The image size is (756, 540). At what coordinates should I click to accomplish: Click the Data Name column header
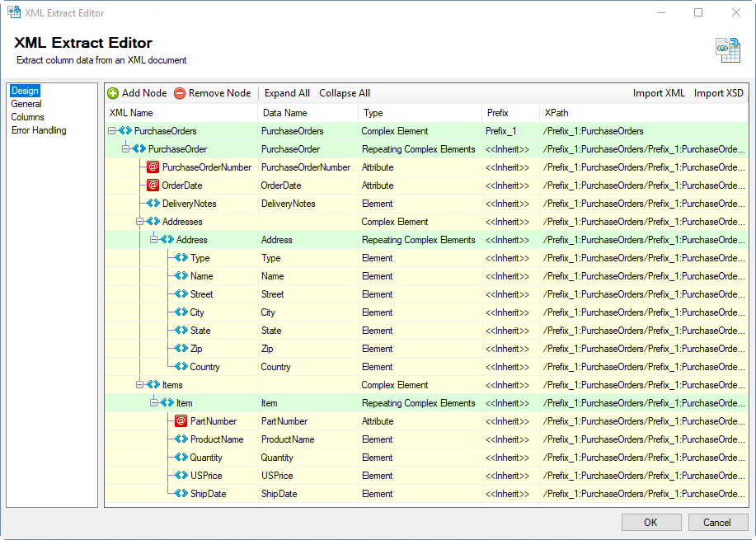pos(308,113)
